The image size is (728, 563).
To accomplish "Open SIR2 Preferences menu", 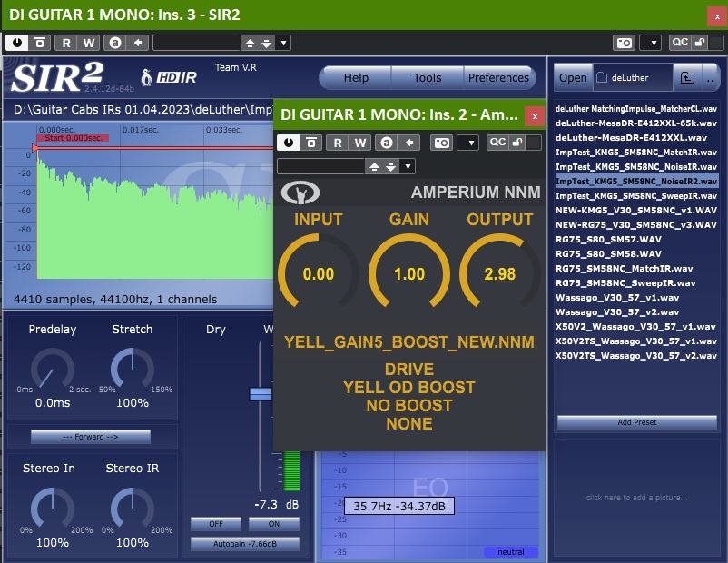I will pyautogui.click(x=498, y=77).
